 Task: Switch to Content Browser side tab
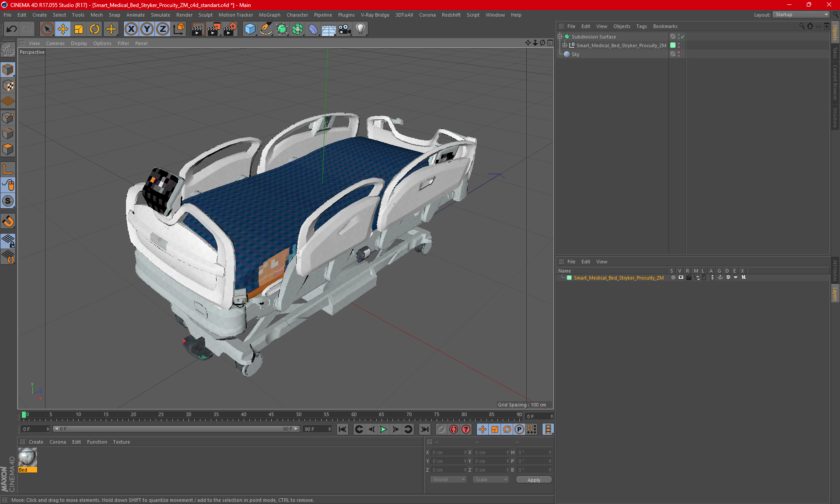[835, 83]
